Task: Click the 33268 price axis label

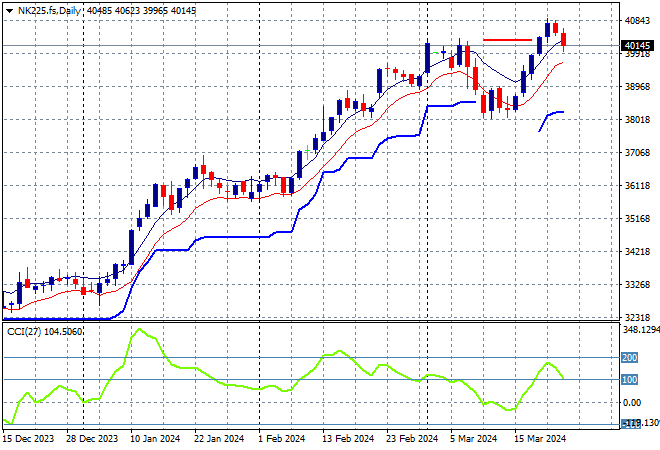Action: (637, 285)
